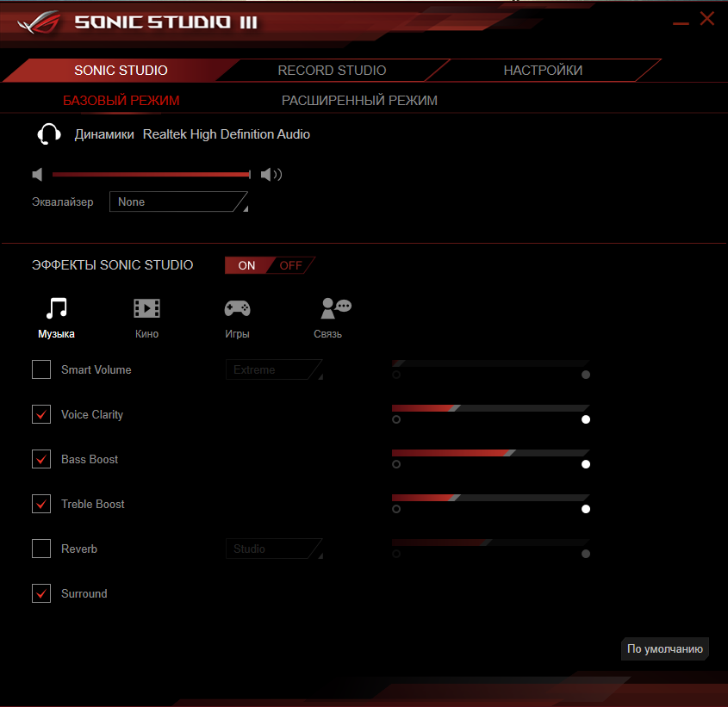Click the ЭФФЕКТЫ SONIC STUDIO heading

tap(112, 265)
